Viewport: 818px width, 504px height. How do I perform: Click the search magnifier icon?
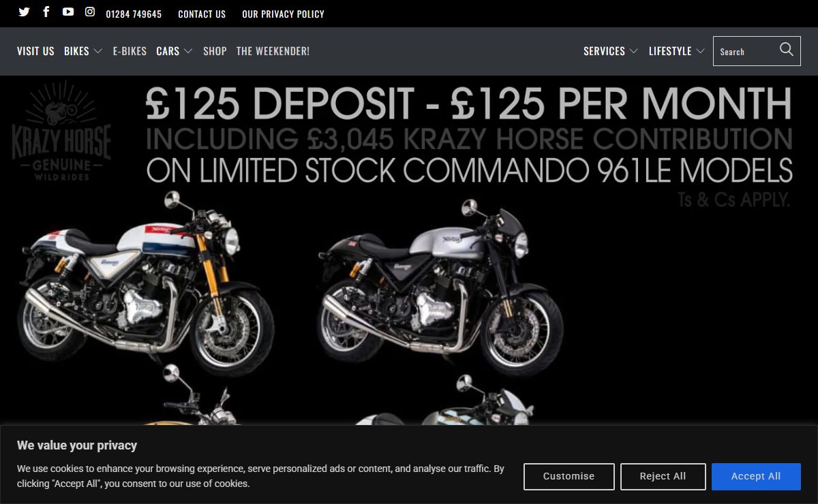click(787, 49)
